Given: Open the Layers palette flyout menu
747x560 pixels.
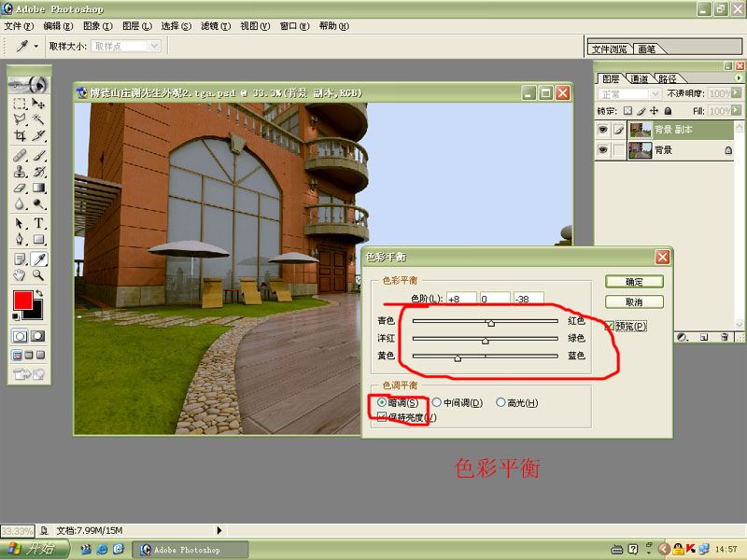Looking at the screenshot, I should (x=739, y=77).
